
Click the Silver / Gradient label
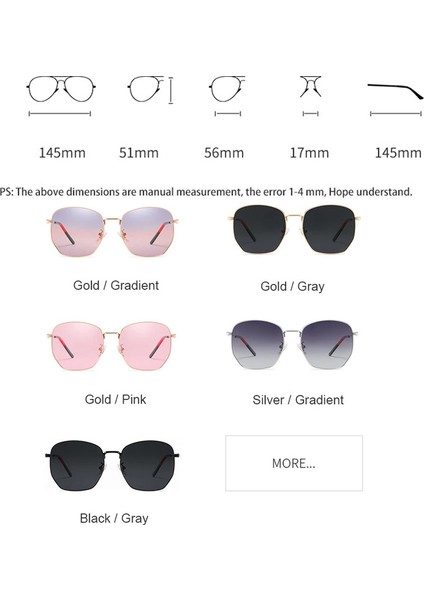tap(298, 400)
